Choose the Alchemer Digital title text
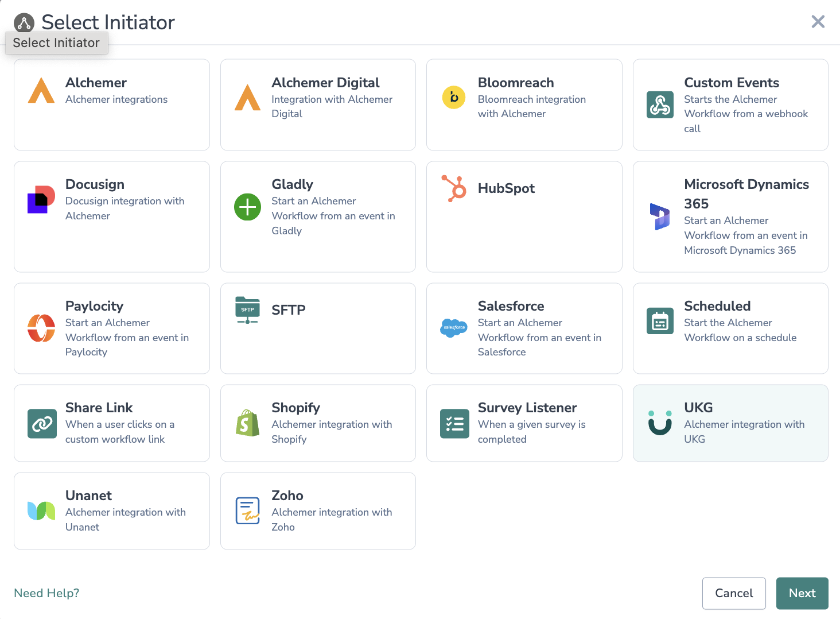 point(325,83)
